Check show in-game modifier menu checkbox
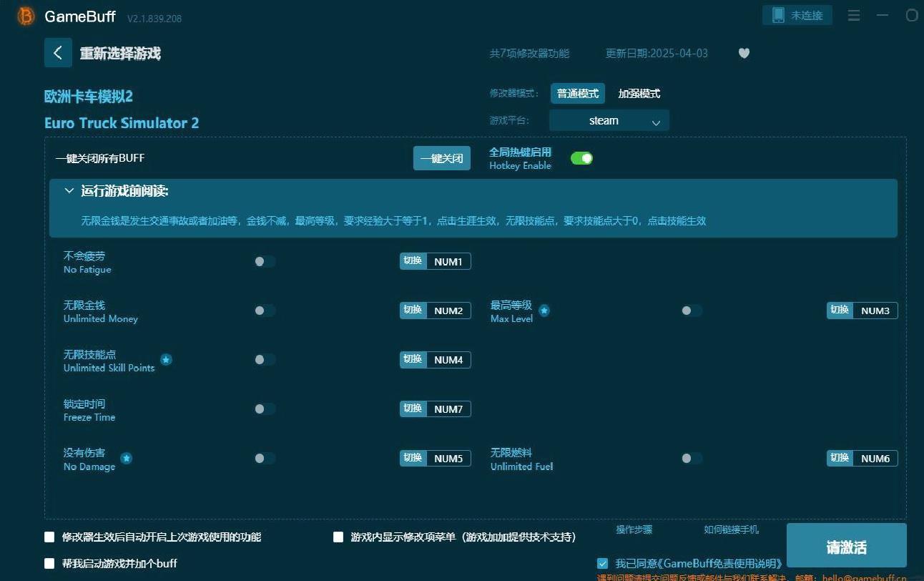 point(338,537)
